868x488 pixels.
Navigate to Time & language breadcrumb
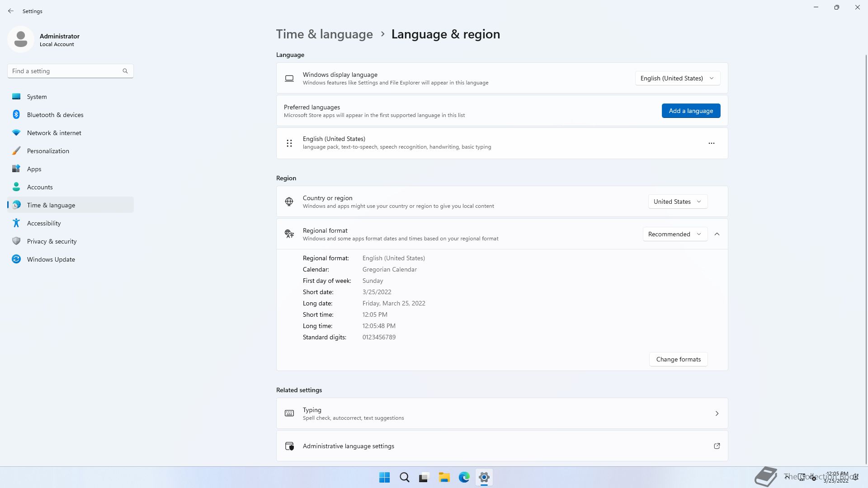click(x=324, y=34)
